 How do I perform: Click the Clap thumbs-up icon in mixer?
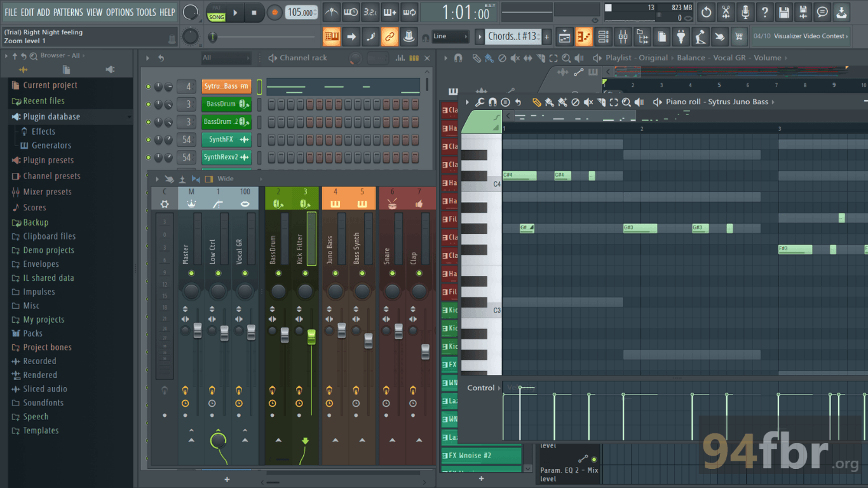(419, 203)
